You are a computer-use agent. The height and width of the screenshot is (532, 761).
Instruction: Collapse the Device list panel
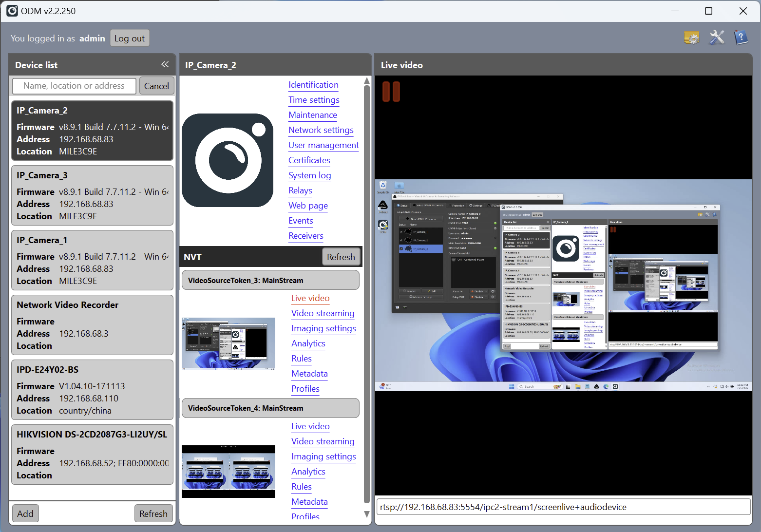coord(165,64)
